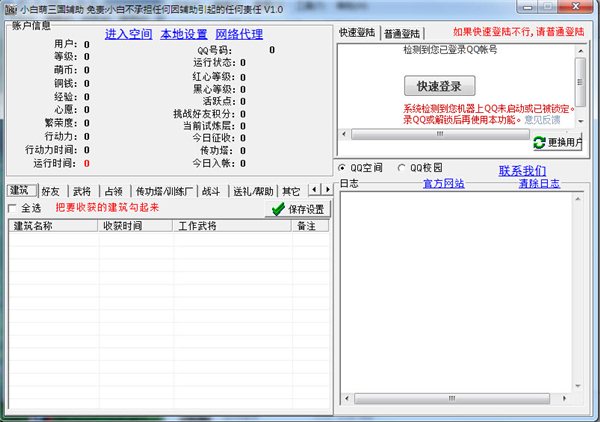Click login panel scroll up arrow

tap(580, 51)
